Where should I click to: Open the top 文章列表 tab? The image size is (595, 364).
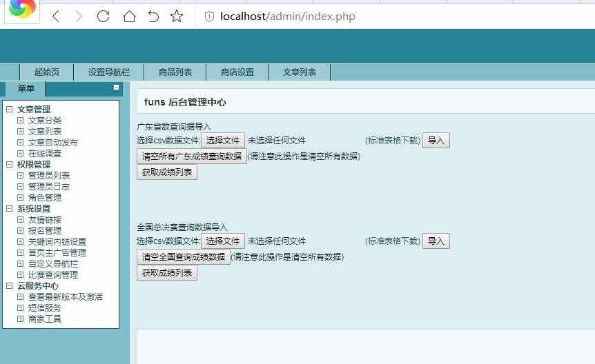tap(300, 72)
